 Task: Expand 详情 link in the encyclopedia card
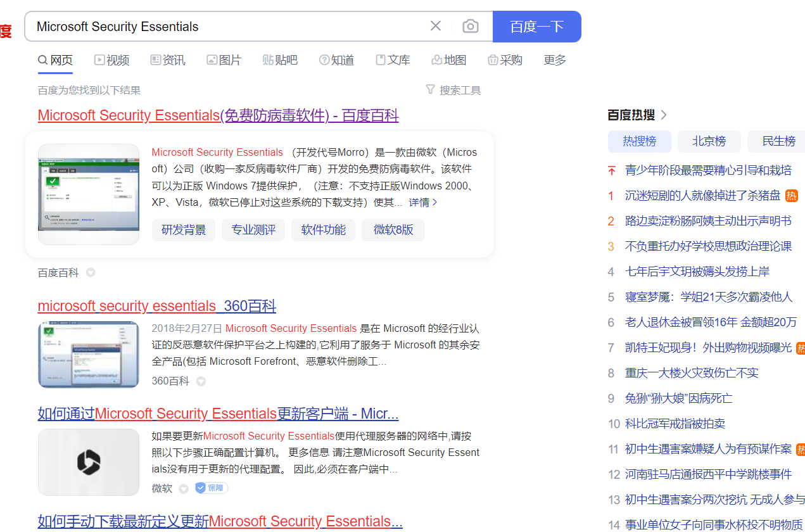[x=423, y=203]
